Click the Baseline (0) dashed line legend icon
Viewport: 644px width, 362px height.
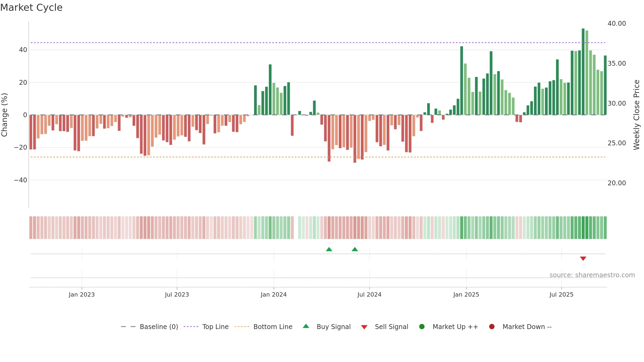(128, 327)
